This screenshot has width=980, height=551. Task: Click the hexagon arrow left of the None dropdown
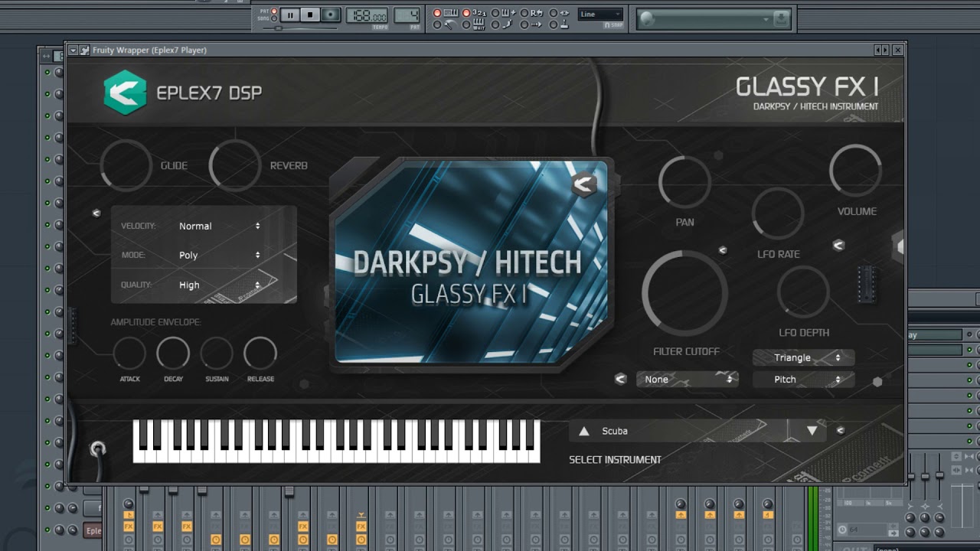pyautogui.click(x=621, y=379)
